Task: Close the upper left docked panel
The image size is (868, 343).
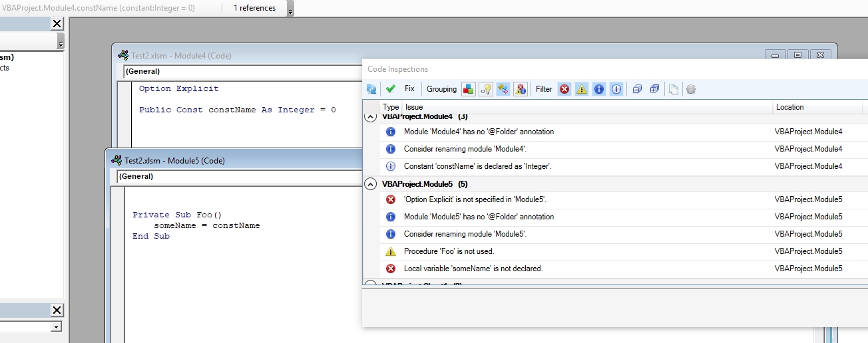Action: pos(57,24)
